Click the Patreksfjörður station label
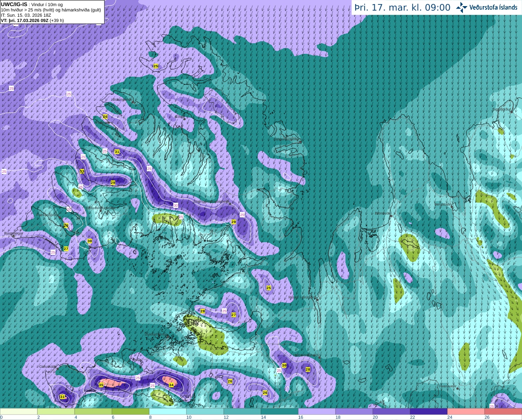This screenshot has height=420, width=522. pos(48,214)
